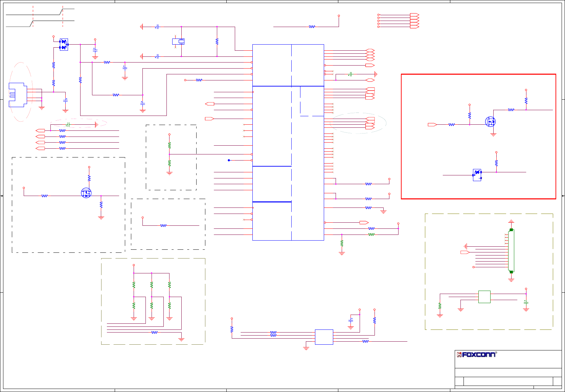Select the upper green resistor of the divider in the dashed box

(x=169, y=145)
